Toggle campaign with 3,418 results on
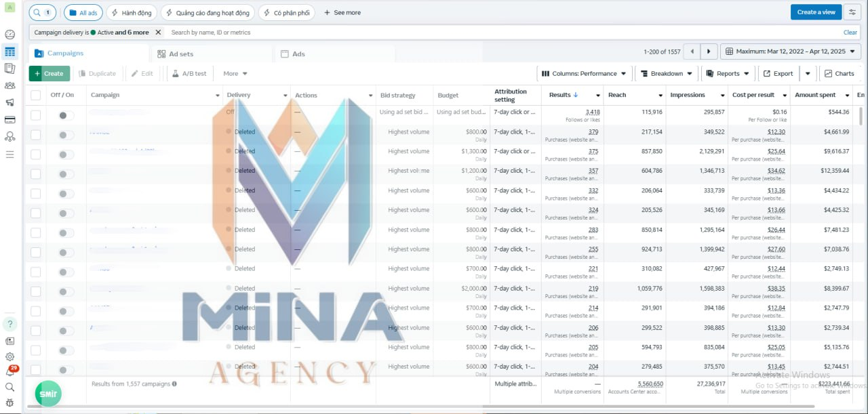Viewport: 868px width, 414px height. 66,115
